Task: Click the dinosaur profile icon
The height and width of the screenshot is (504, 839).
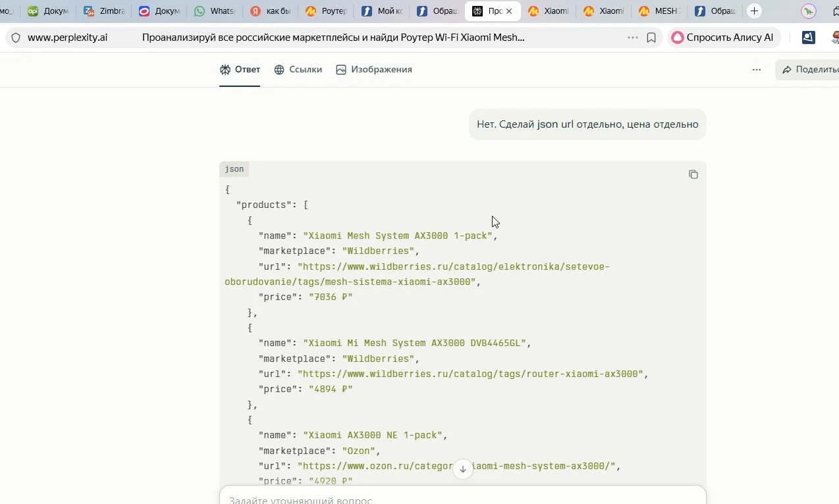Action: coord(808,11)
